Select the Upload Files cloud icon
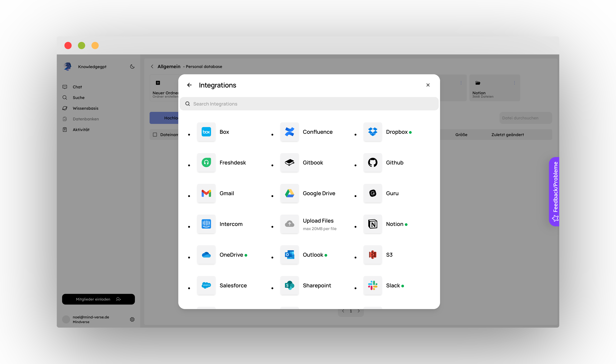 point(289,224)
